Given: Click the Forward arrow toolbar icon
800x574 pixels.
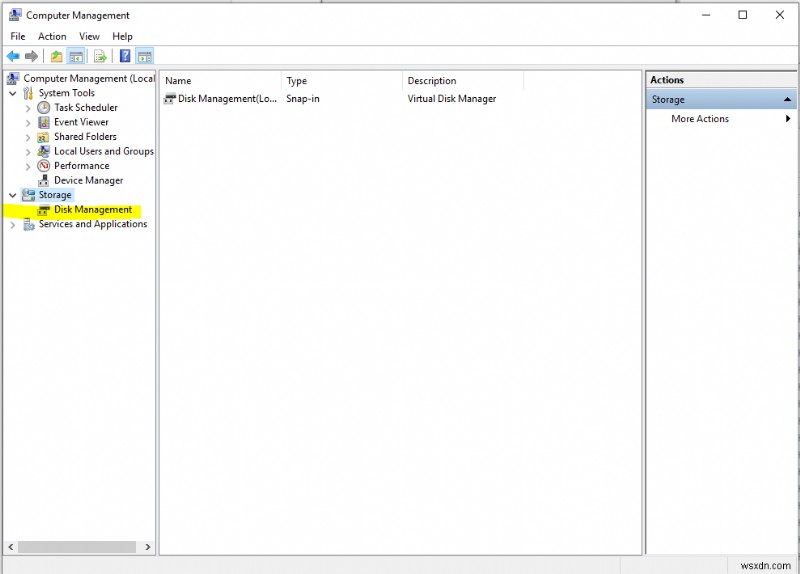Looking at the screenshot, I should (32, 56).
